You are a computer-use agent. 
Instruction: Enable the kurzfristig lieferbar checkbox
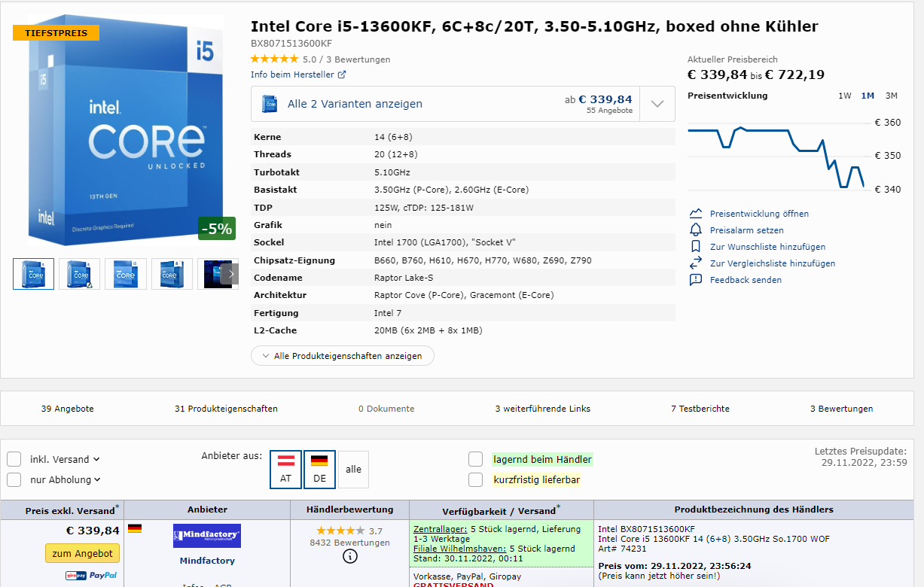click(475, 479)
